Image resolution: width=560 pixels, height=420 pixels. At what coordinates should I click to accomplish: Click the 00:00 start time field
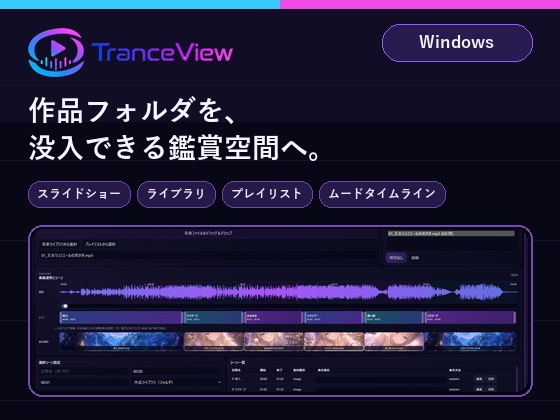click(176, 371)
